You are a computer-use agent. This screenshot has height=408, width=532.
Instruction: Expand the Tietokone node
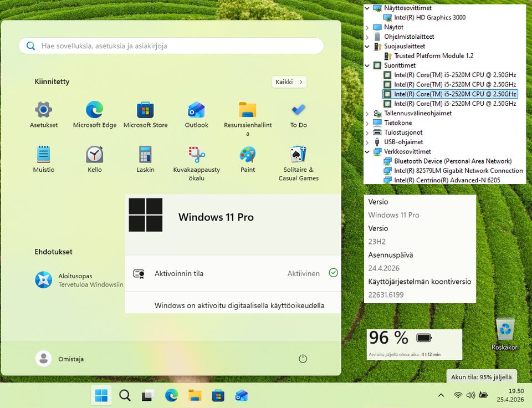pos(367,123)
